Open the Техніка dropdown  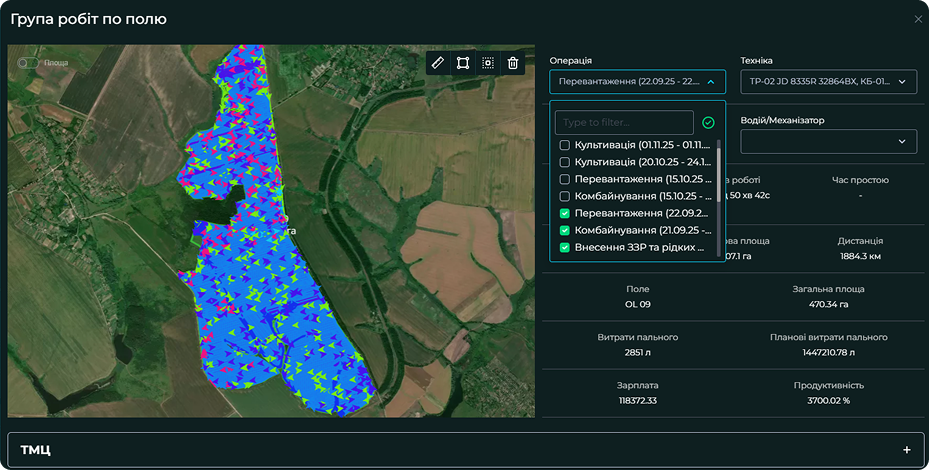click(828, 83)
